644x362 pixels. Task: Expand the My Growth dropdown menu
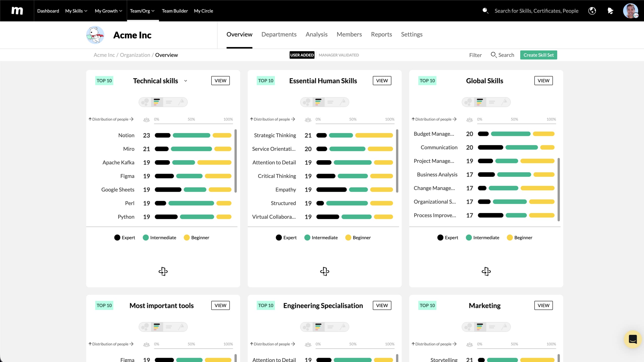tap(108, 11)
